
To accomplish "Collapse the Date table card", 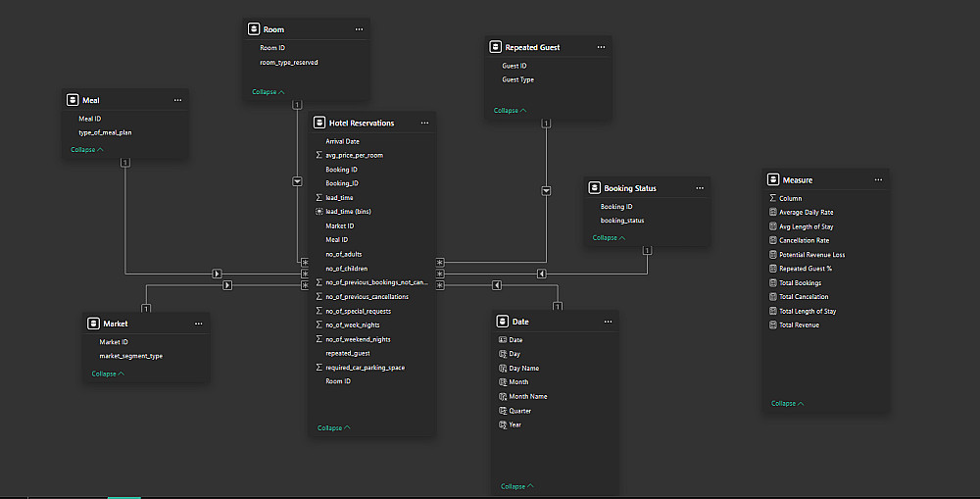I will point(517,487).
